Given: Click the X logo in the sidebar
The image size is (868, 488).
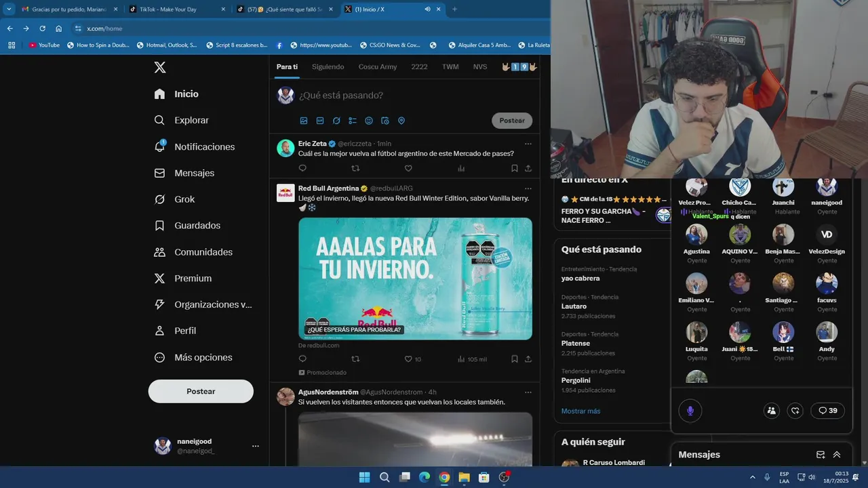Looking at the screenshot, I should (160, 67).
